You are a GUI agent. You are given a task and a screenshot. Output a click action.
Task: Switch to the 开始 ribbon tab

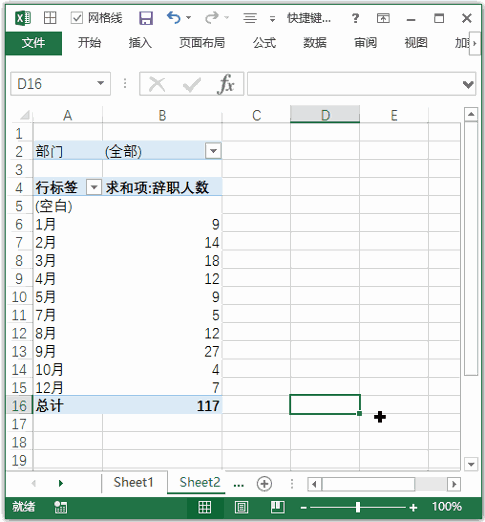pos(89,43)
